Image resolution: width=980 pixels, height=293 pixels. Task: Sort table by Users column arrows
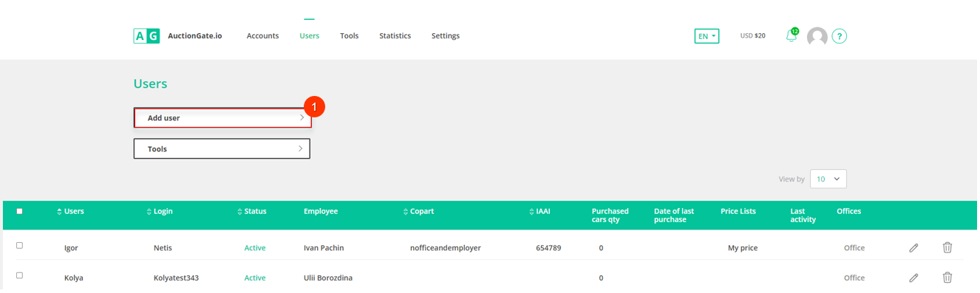point(60,212)
